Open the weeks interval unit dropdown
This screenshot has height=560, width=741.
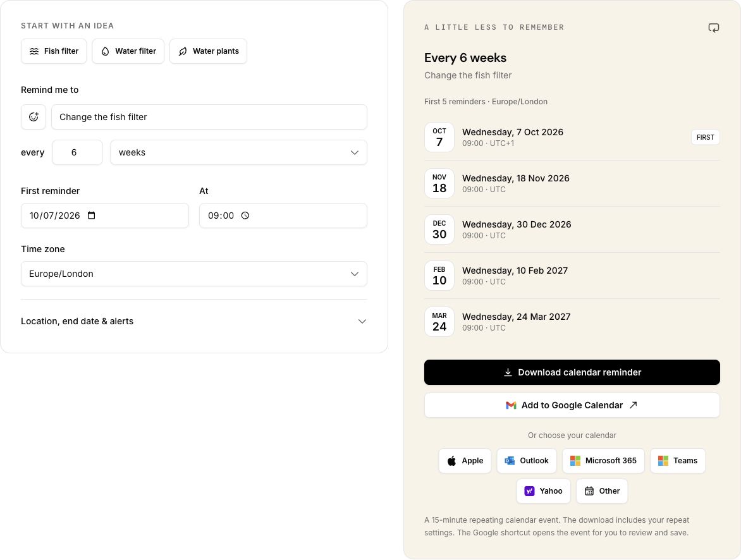coord(238,152)
